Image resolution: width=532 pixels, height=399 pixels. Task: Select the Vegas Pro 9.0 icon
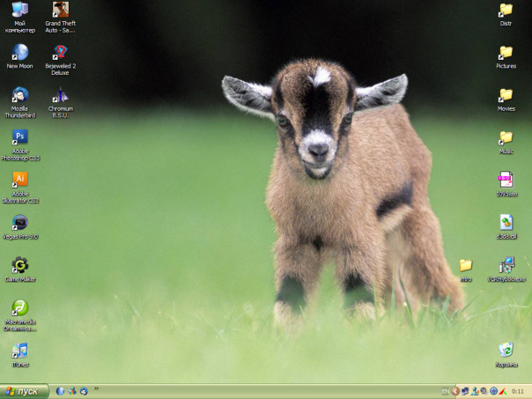(19, 223)
